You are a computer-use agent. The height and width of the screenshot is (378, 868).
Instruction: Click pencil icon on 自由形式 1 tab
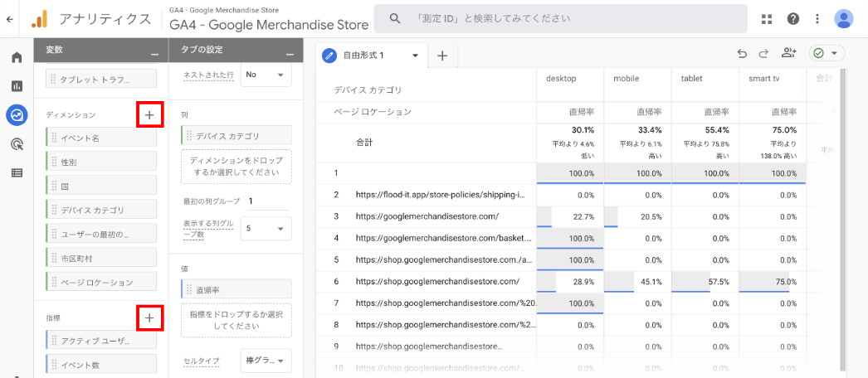pyautogui.click(x=330, y=56)
